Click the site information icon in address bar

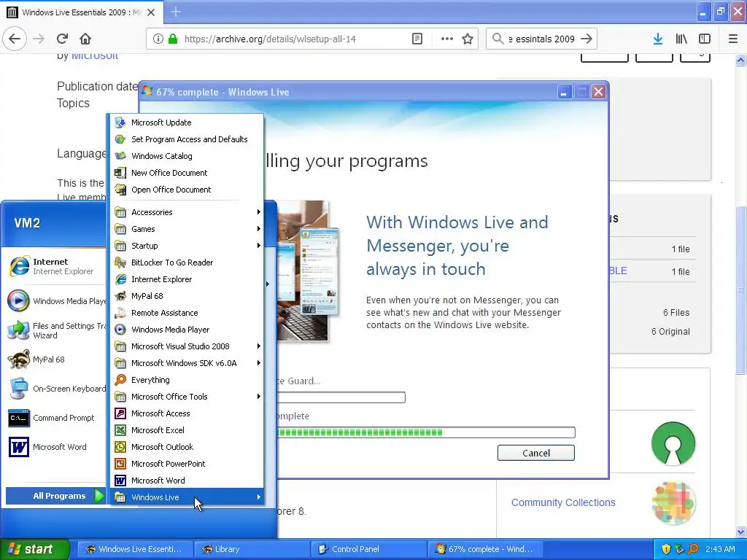click(158, 39)
